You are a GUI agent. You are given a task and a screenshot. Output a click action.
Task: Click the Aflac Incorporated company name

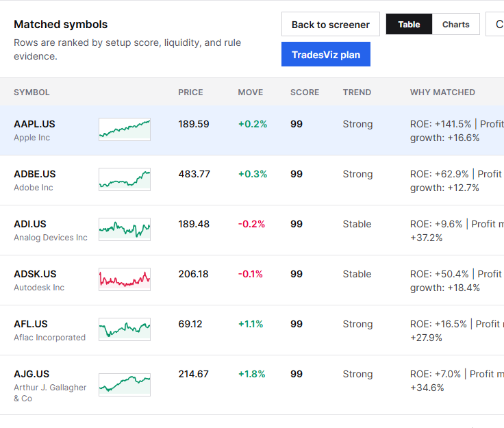[x=49, y=338]
